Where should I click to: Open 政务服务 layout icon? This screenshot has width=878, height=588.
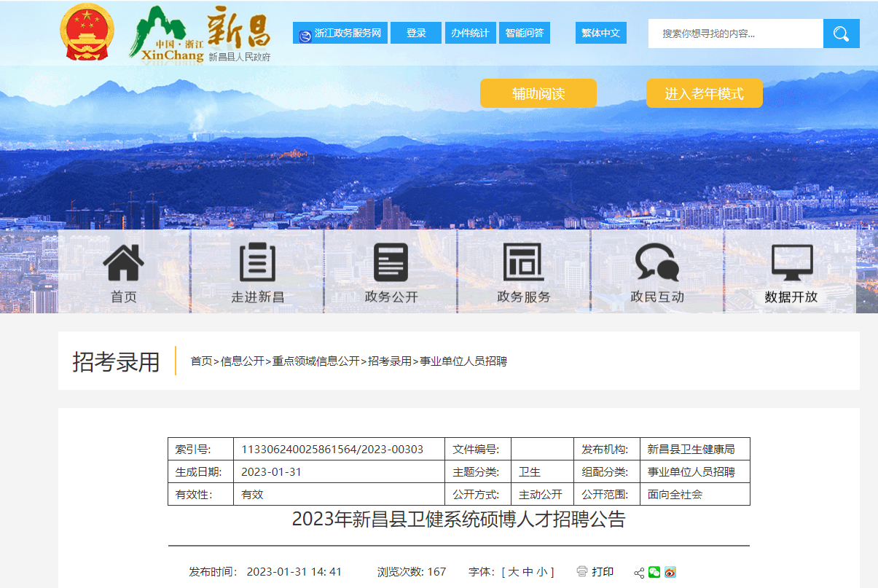pos(523,264)
